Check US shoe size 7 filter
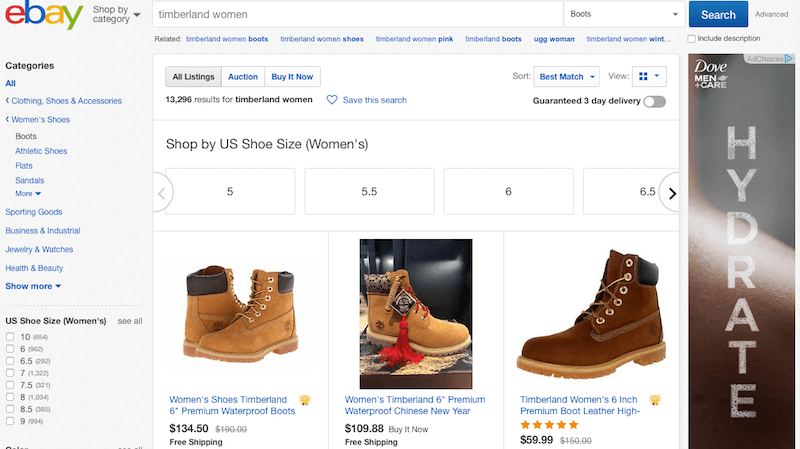The width and height of the screenshot is (800, 449). point(10,373)
